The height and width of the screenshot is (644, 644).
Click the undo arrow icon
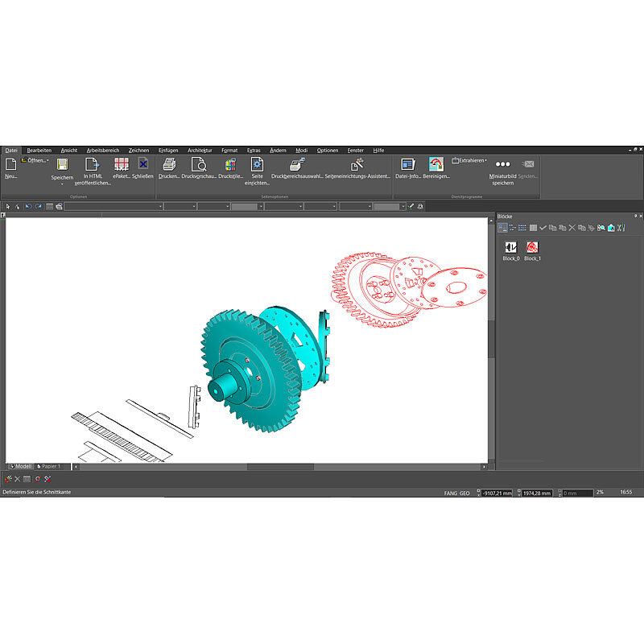pyautogui.click(x=28, y=207)
